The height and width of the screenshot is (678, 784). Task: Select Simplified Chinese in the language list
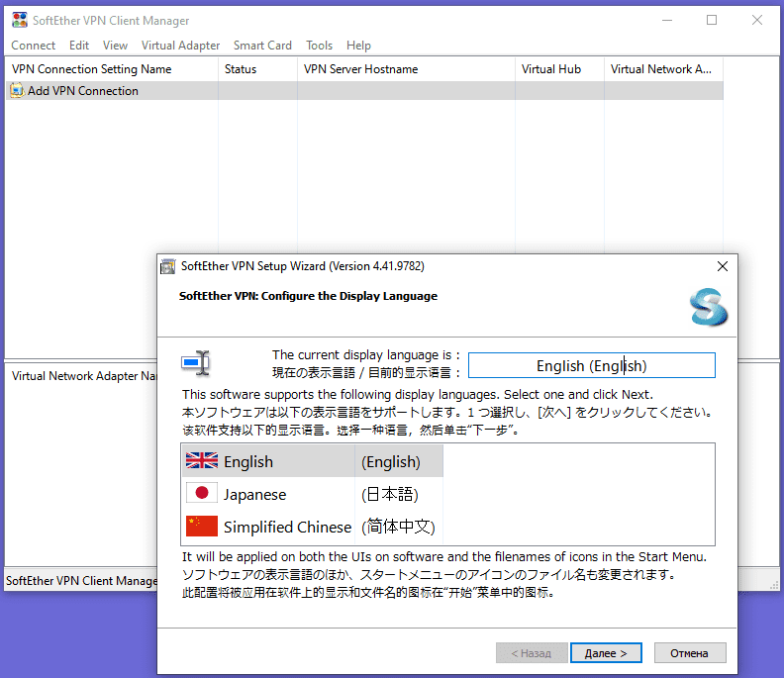pyautogui.click(x=287, y=527)
